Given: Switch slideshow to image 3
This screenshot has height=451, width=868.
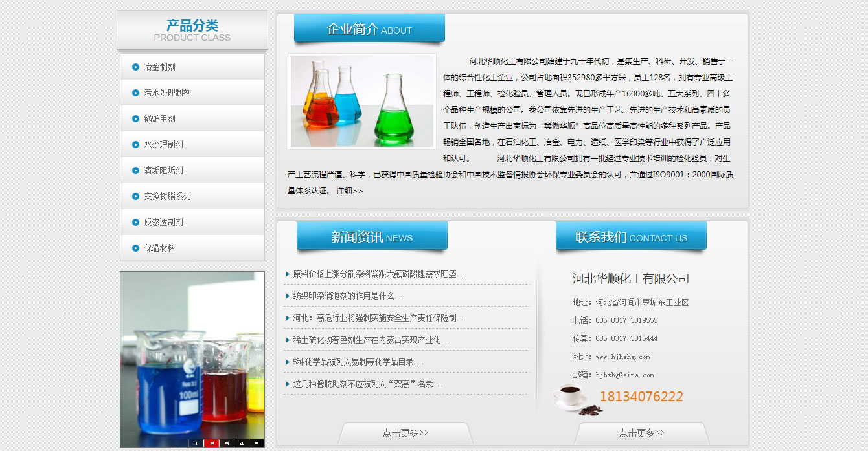Looking at the screenshot, I should click(226, 443).
